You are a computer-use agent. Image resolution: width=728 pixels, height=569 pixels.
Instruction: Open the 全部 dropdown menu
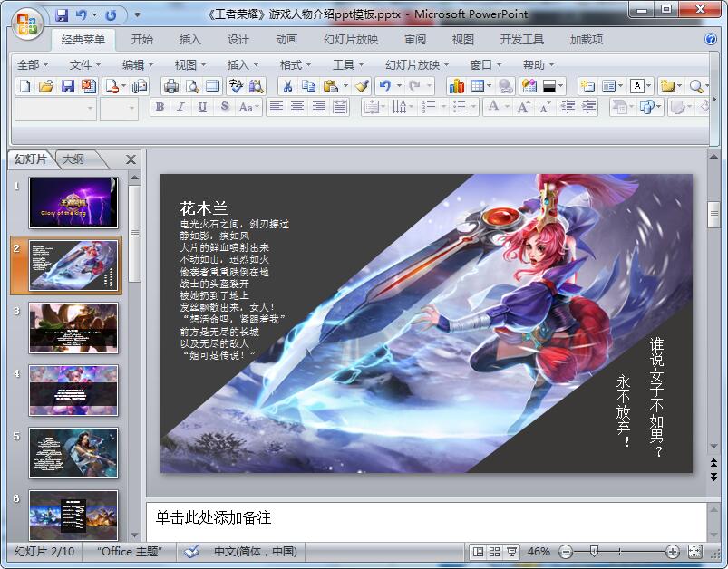tap(33, 65)
